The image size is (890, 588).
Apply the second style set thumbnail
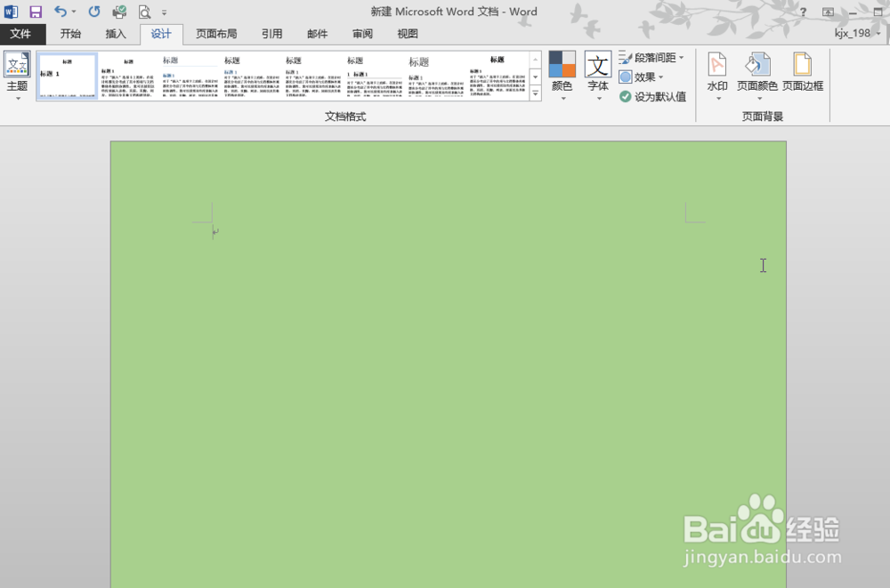(129, 76)
